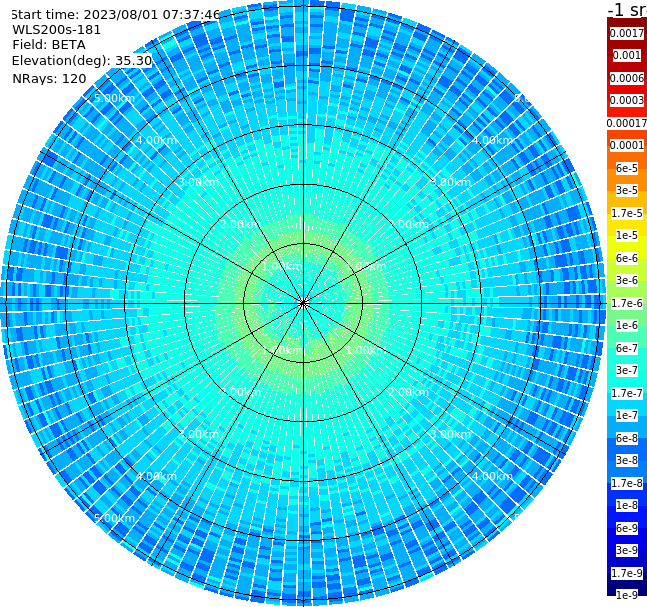Click the 6e-8 colorbar value
Screen dimensions: 647x607
click(627, 438)
